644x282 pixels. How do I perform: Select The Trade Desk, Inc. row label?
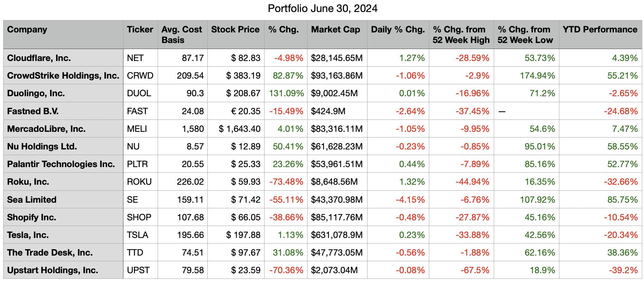(50, 253)
